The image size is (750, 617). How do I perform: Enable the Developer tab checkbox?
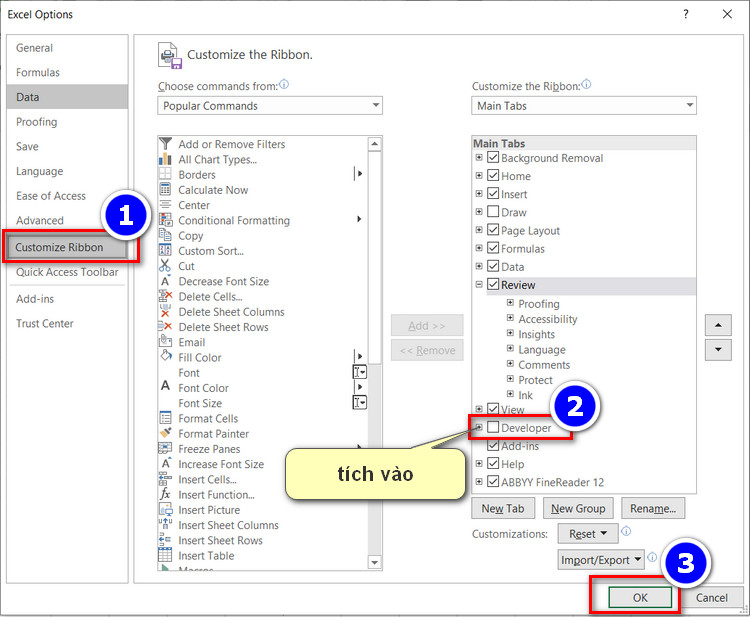pos(493,428)
